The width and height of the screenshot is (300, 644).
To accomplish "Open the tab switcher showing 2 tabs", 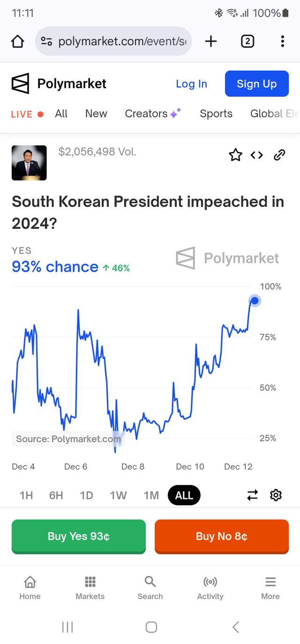I will [247, 41].
